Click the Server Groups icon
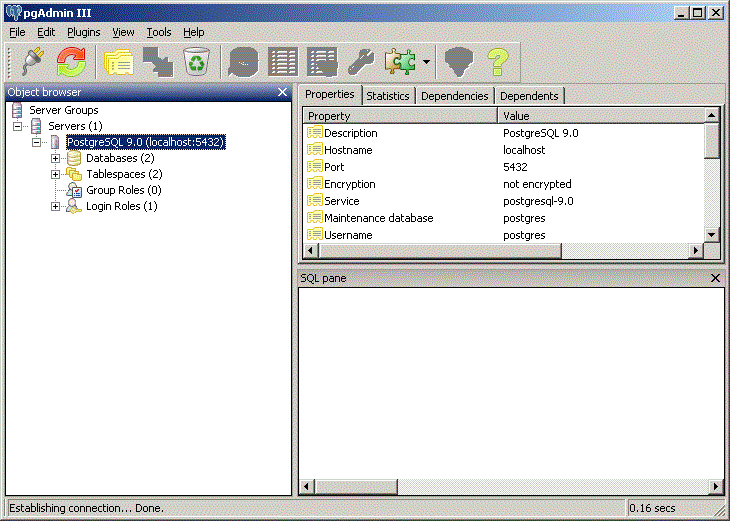Image resolution: width=730 pixels, height=521 pixels. [x=17, y=110]
